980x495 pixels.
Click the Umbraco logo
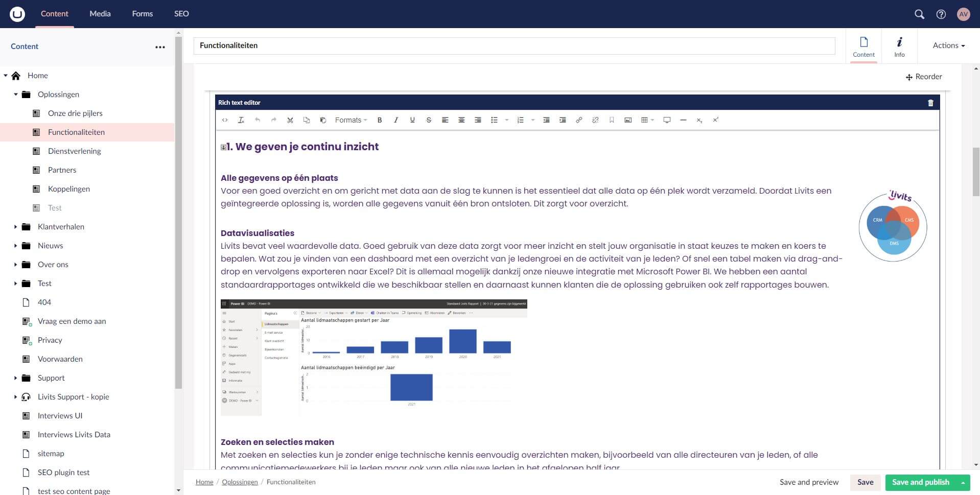[17, 14]
